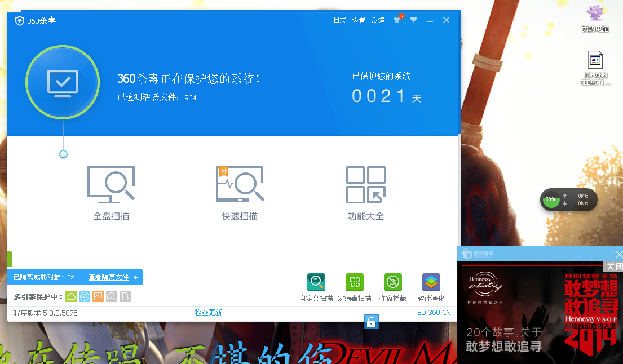Click the skin shirt icon with badge
The width and height of the screenshot is (623, 364).
pyautogui.click(x=397, y=20)
